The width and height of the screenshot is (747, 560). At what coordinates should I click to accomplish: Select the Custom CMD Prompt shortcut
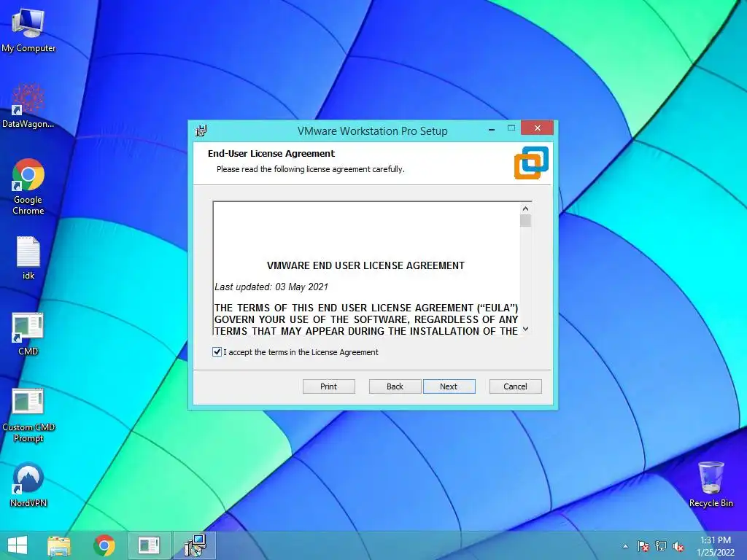click(x=28, y=415)
